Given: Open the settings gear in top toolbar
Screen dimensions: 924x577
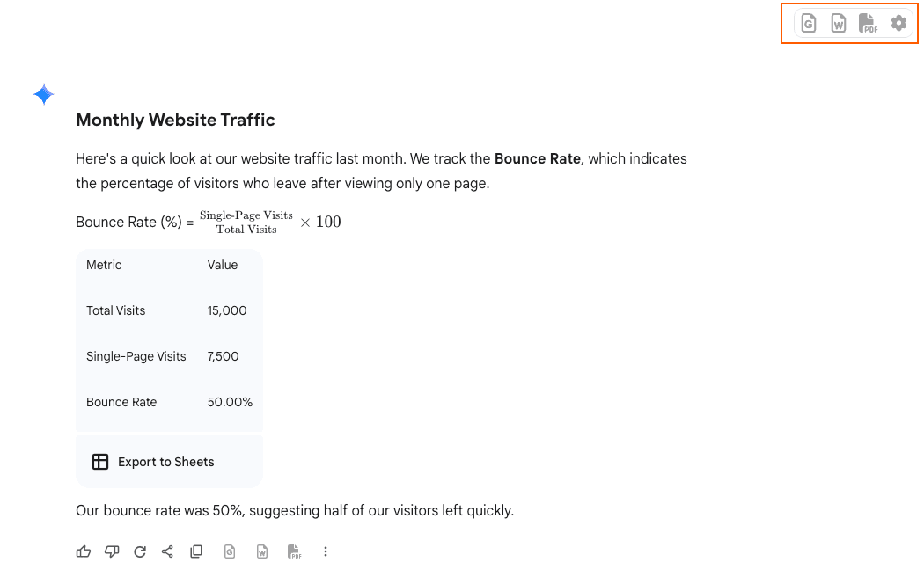Looking at the screenshot, I should [x=898, y=24].
